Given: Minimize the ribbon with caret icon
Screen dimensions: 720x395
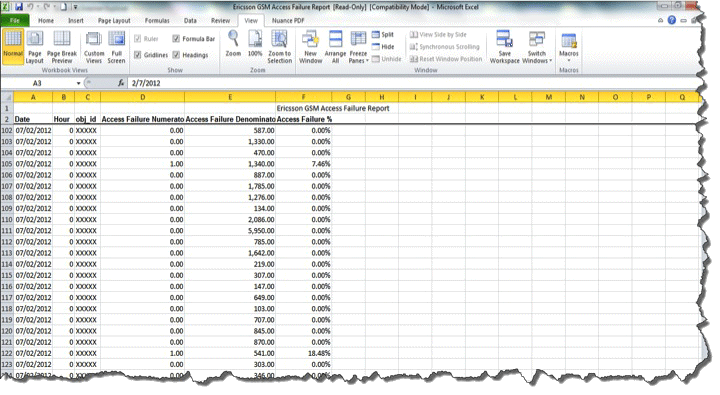Looking at the screenshot, I should pos(661,20).
